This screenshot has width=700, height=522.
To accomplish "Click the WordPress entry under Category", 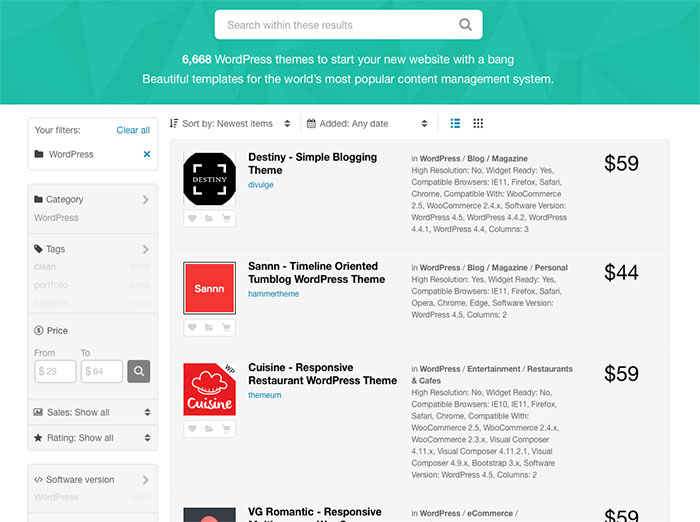I will pos(56,217).
